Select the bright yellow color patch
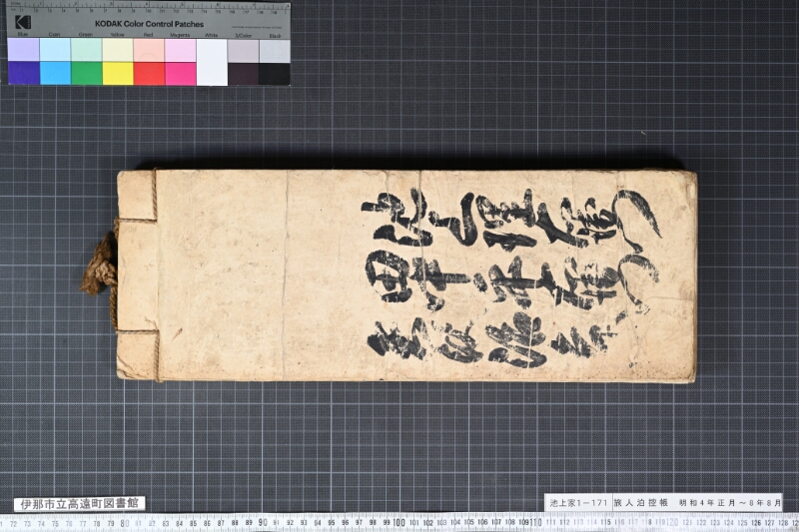Image resolution: width=799 pixels, height=532 pixels. (118, 73)
